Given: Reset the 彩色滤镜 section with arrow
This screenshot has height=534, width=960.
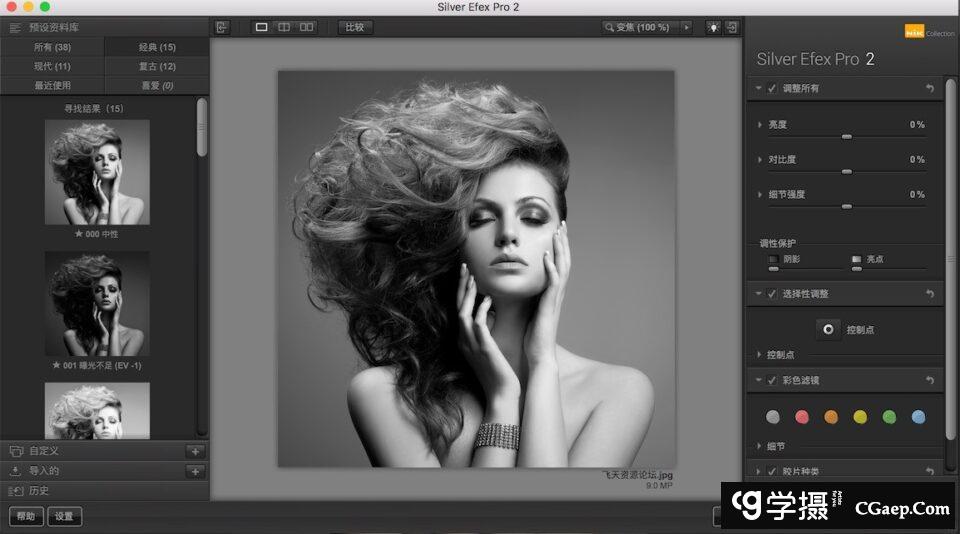Looking at the screenshot, I should coord(930,380).
